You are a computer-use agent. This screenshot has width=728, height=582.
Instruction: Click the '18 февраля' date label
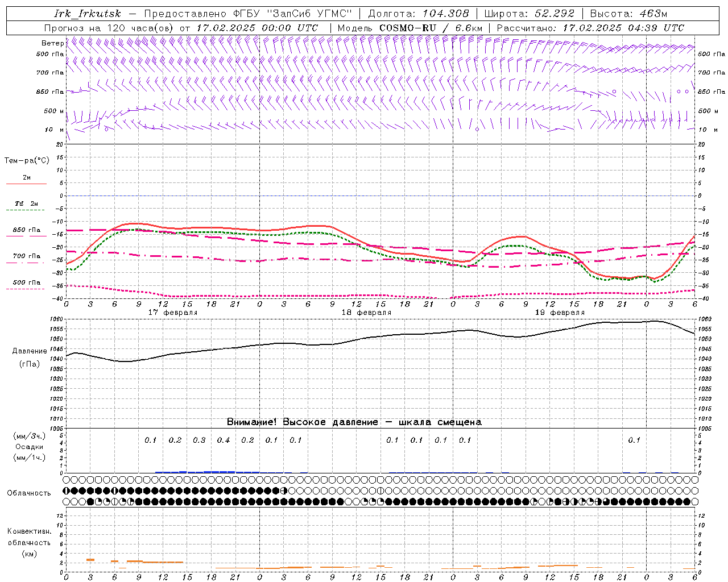coord(366,313)
